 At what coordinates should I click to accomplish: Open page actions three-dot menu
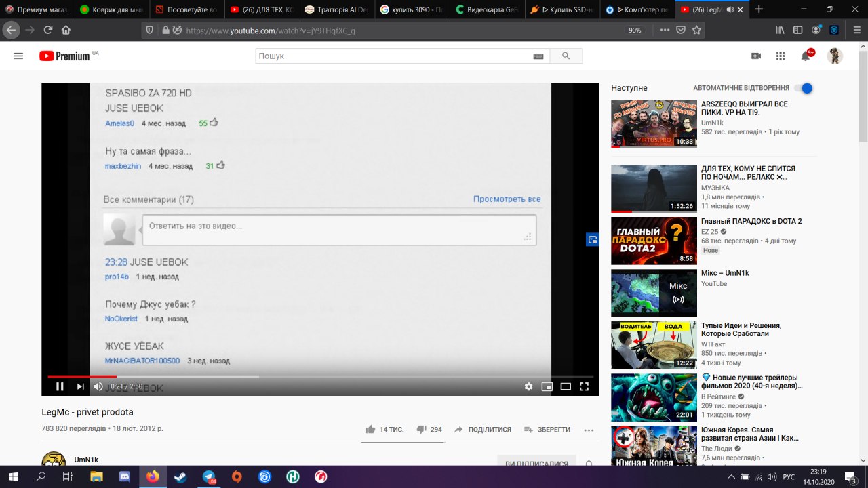pyautogui.click(x=665, y=30)
